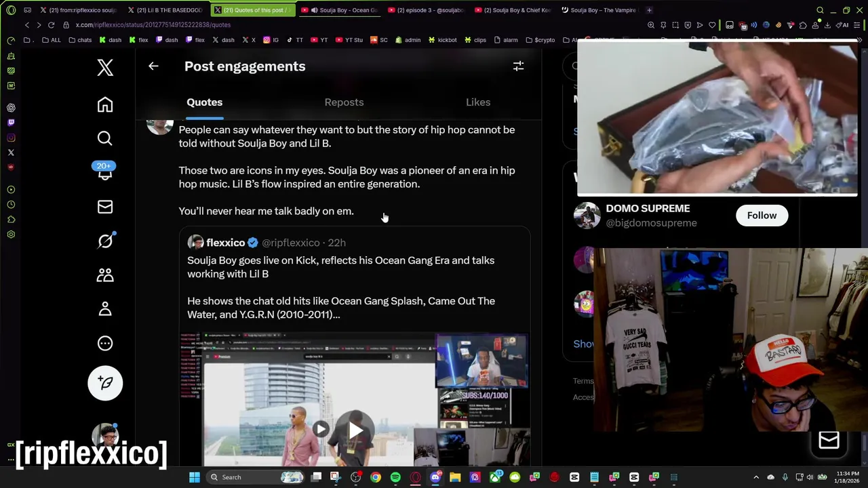This screenshot has height=488, width=868.
Task: Click the taskbar Search box
Action: [x=254, y=477]
